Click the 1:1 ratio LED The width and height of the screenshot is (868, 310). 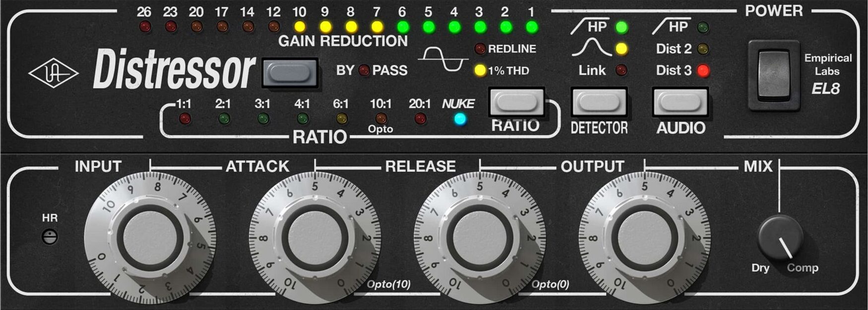tap(185, 118)
